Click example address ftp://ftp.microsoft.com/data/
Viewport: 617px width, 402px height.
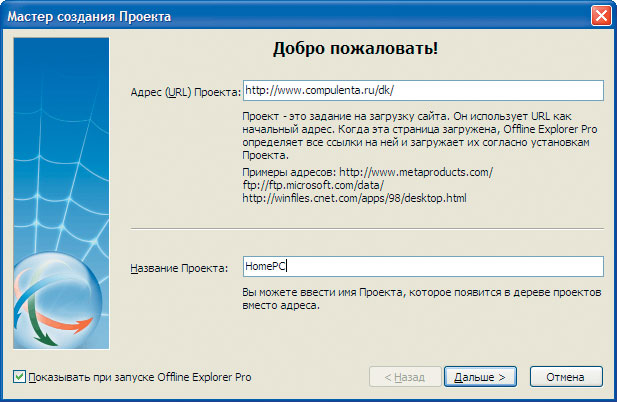[313, 185]
